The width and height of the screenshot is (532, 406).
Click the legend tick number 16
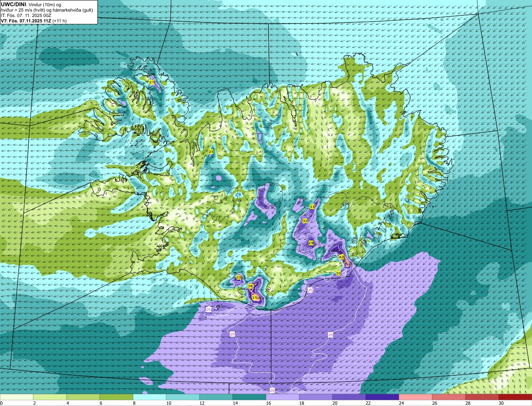point(268,403)
